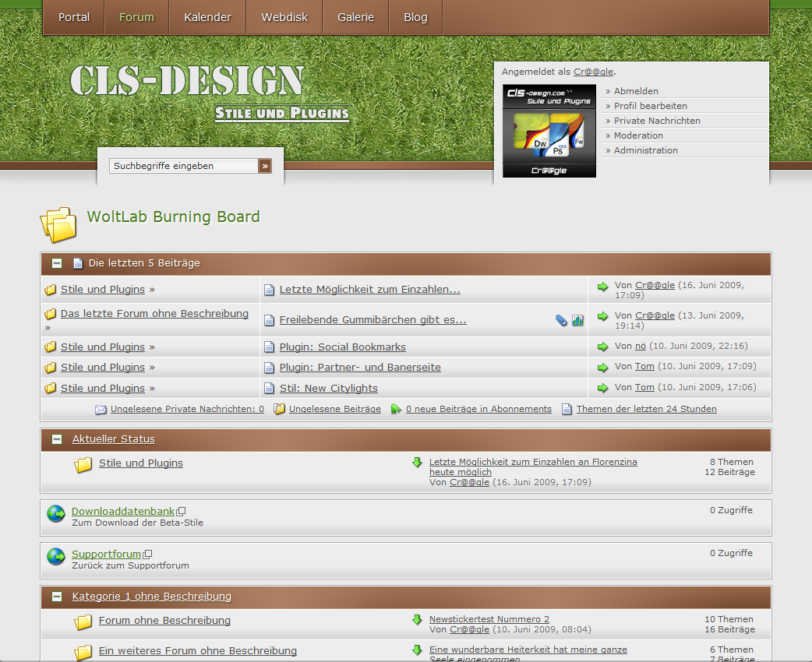Click the green down arrow beside Newstickertest Nummero 2
Screen dimensions: 812x662
(x=417, y=620)
